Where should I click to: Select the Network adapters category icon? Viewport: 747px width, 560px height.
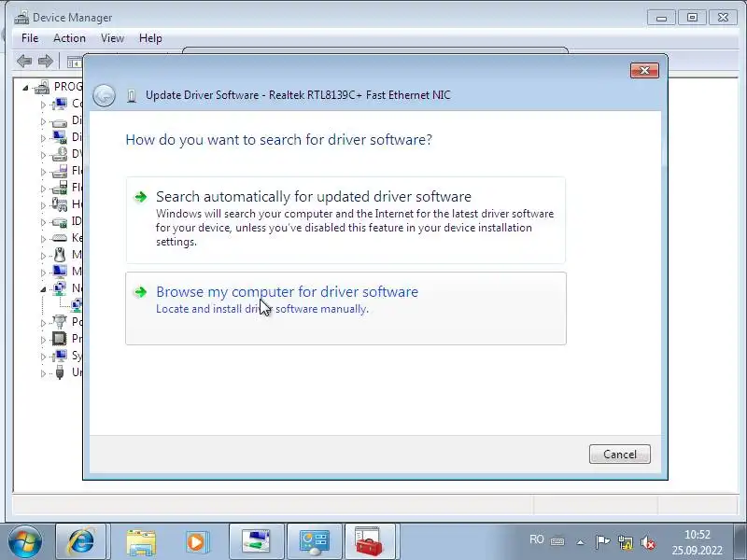(x=60, y=288)
